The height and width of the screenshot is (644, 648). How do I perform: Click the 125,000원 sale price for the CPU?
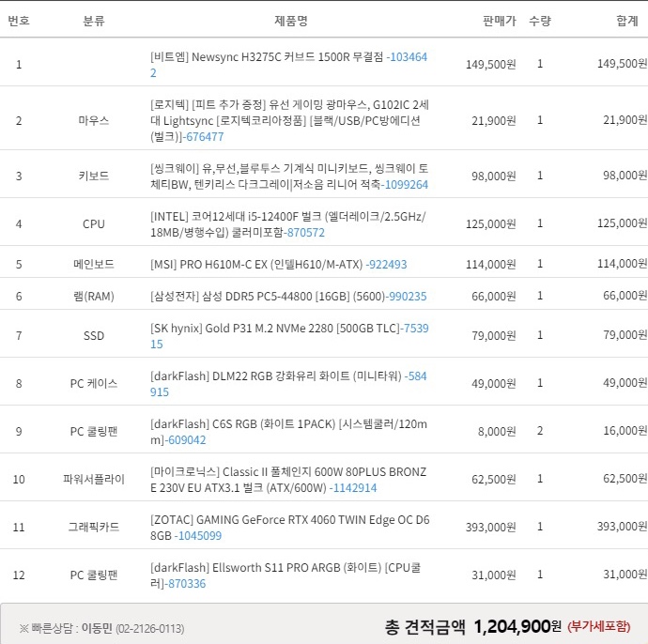(491, 224)
